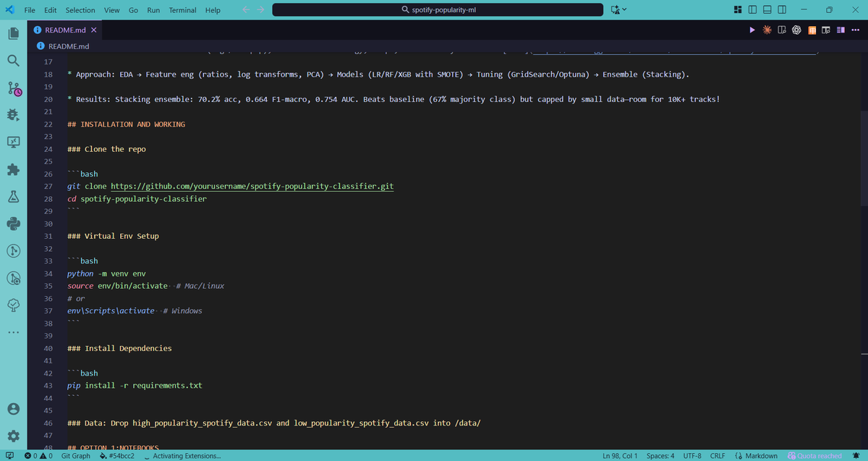Screen dimensions: 868x461
Task: Open the Run menu
Action: [153, 10]
